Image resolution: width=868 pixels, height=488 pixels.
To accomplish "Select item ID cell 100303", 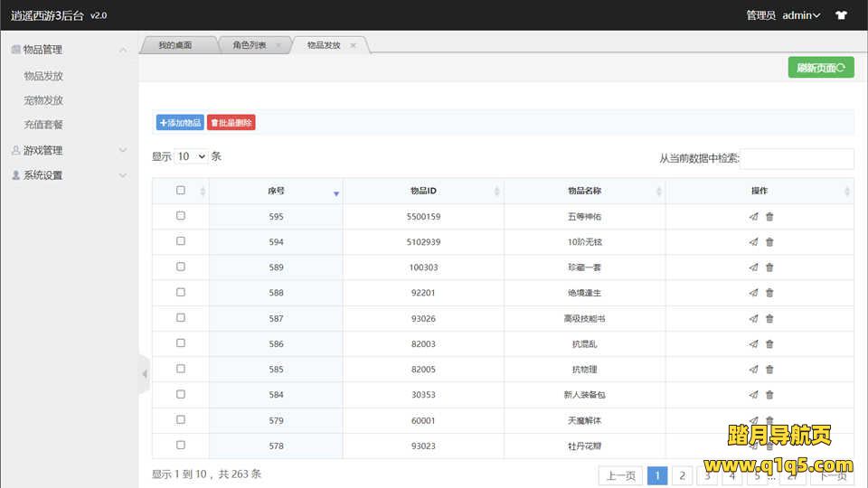I will pyautogui.click(x=423, y=267).
